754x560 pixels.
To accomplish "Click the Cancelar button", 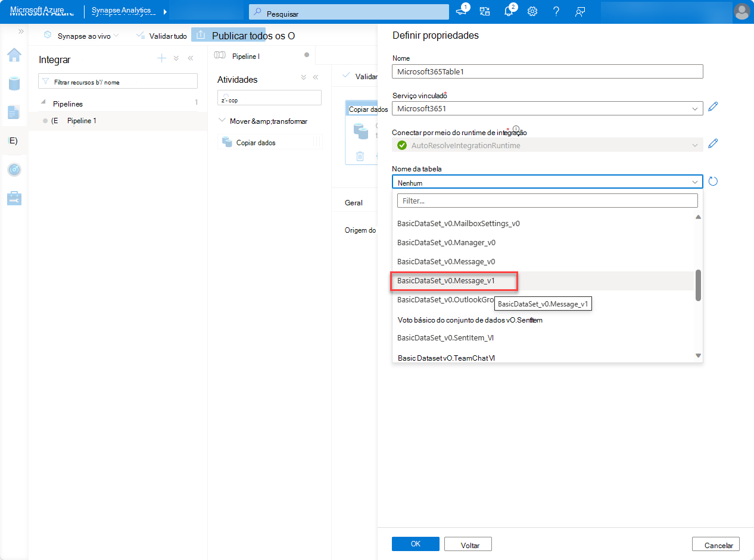I will pyautogui.click(x=715, y=545).
